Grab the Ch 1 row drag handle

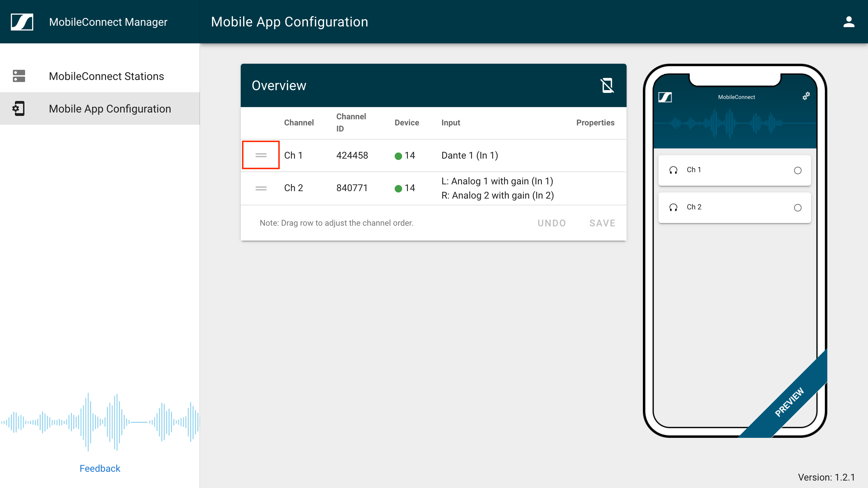tap(261, 155)
